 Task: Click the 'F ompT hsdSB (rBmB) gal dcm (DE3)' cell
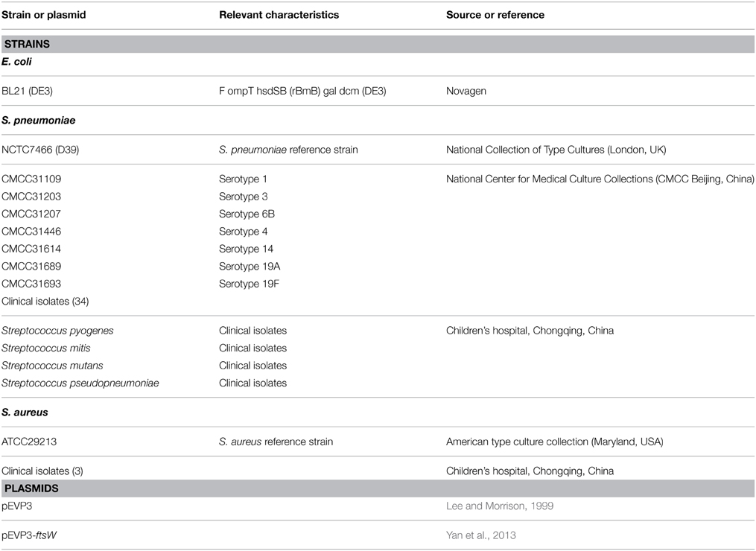pos(302,91)
